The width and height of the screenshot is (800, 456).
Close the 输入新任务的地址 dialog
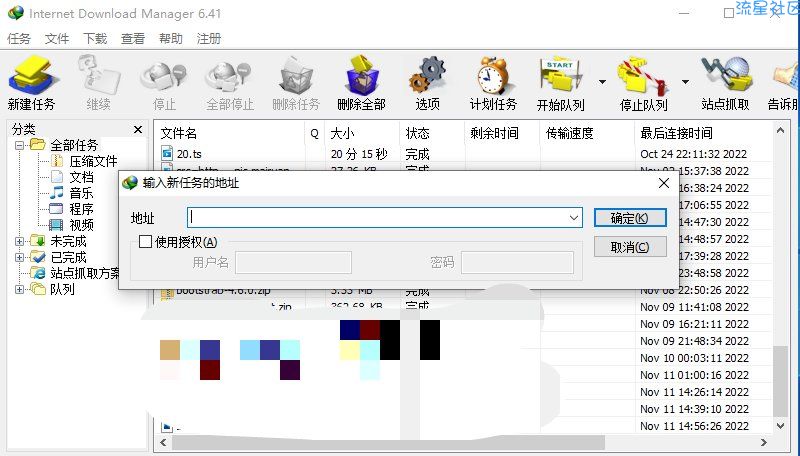point(664,183)
